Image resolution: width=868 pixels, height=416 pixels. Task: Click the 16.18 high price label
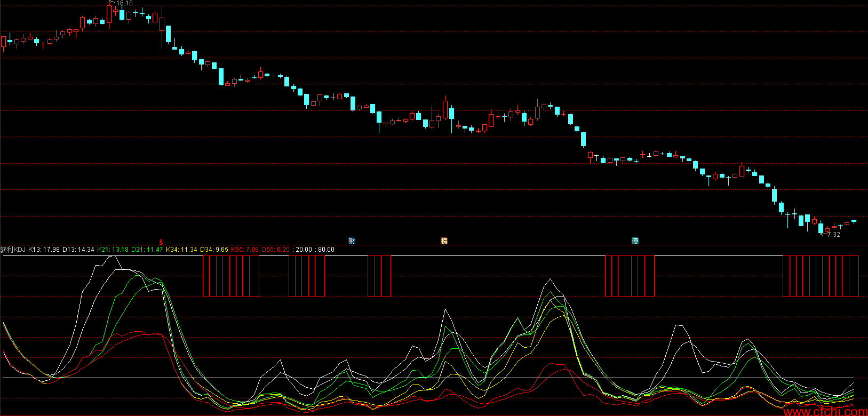tap(124, 3)
